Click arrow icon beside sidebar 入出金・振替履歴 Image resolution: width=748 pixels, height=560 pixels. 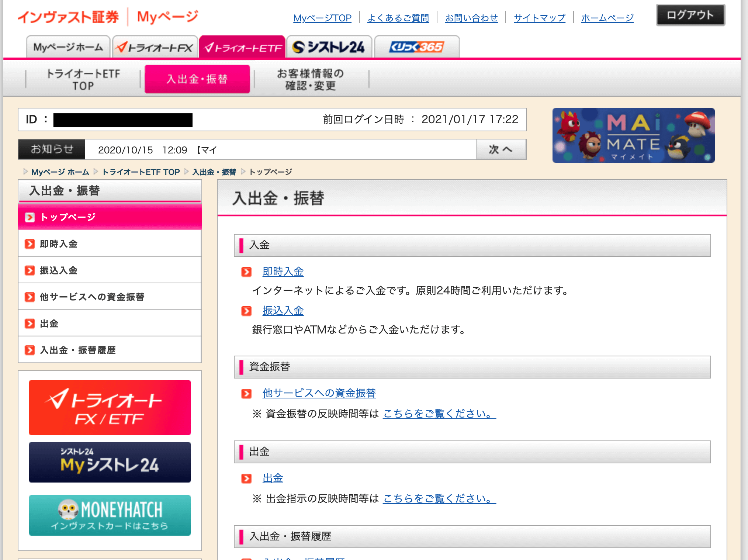tap(30, 350)
